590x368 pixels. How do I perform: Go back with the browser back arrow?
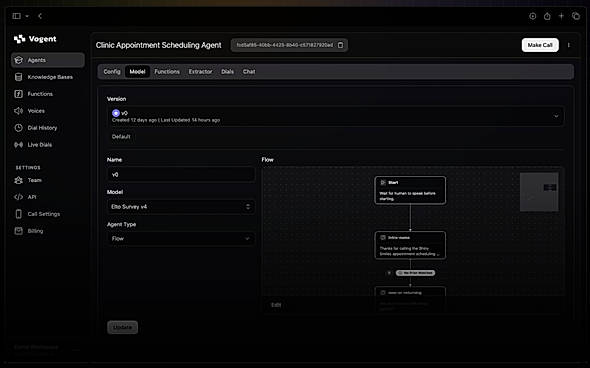(40, 16)
